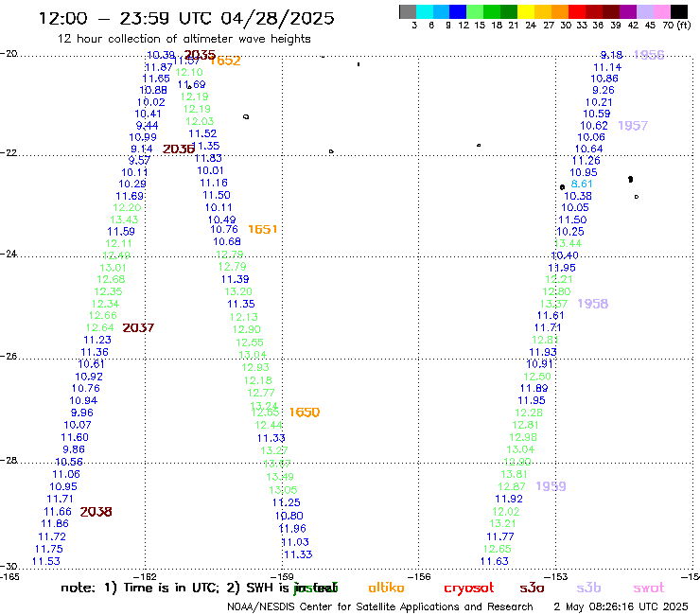
Task: Select the bright red swatch in the legend
Action: click(577, 11)
